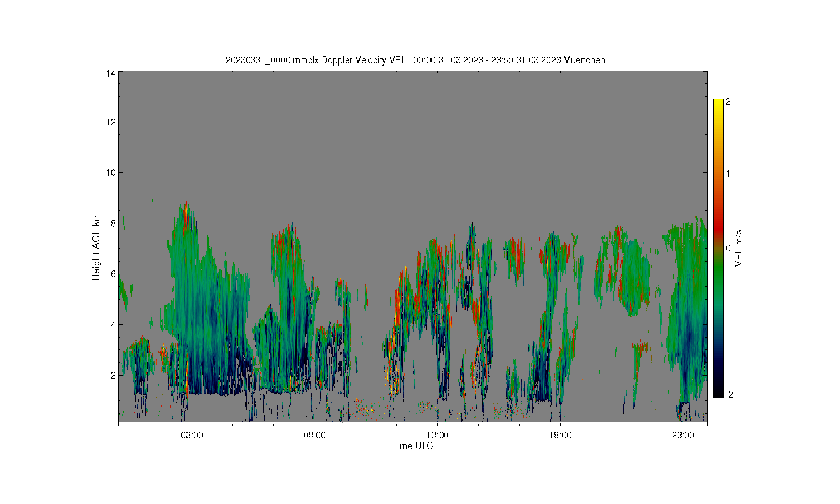Click the height axis label '10'
840x504 pixels.
111,172
